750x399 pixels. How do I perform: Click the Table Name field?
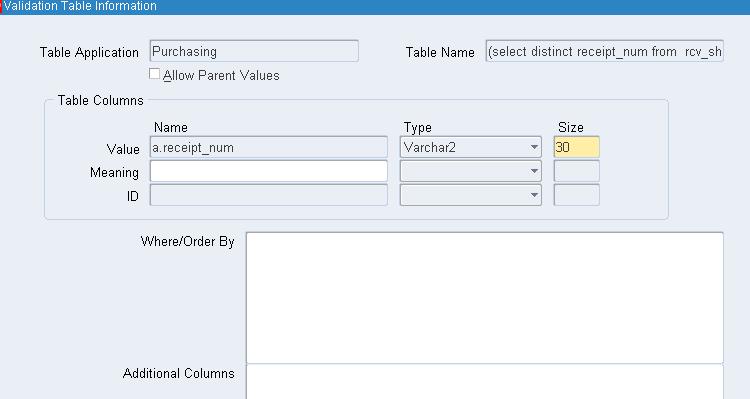[605, 51]
